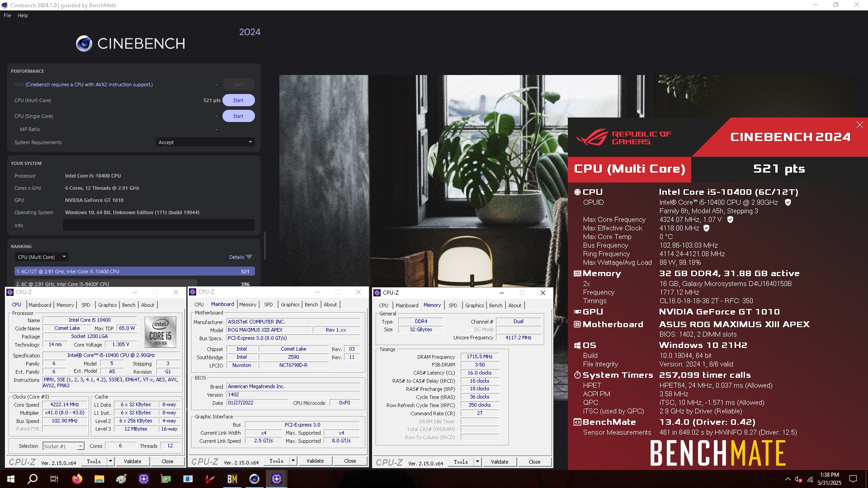Click the red bird taskbar icon
868x488 pixels.
tap(210, 479)
